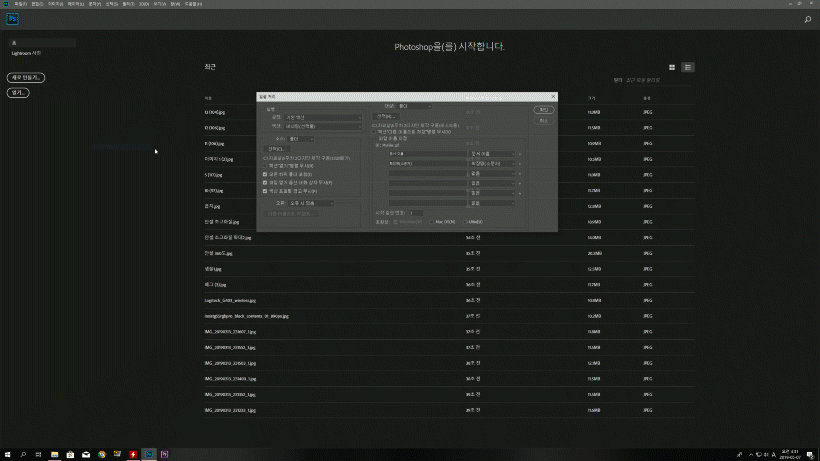Toggle the '다른 이름으로 저장' command override checkbox

click(x=374, y=132)
